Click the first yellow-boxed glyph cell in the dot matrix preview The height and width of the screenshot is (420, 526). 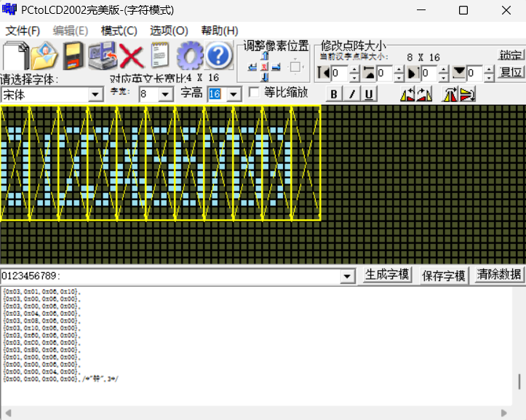coord(15,163)
